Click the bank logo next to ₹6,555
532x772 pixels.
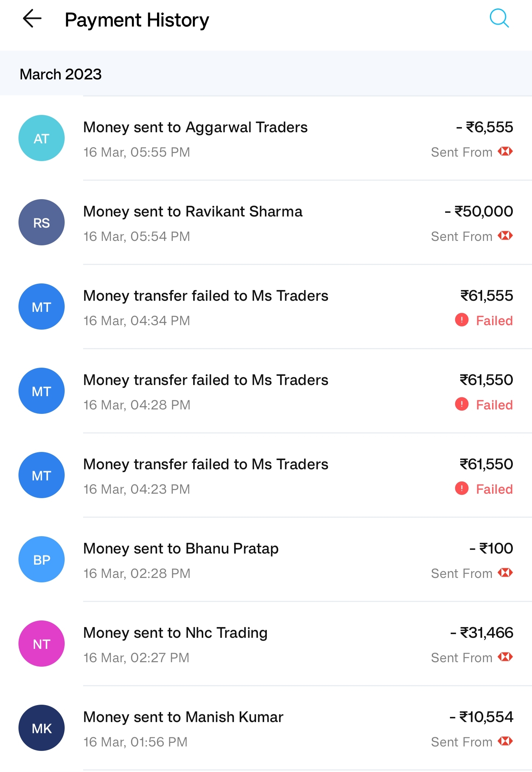pos(505,152)
